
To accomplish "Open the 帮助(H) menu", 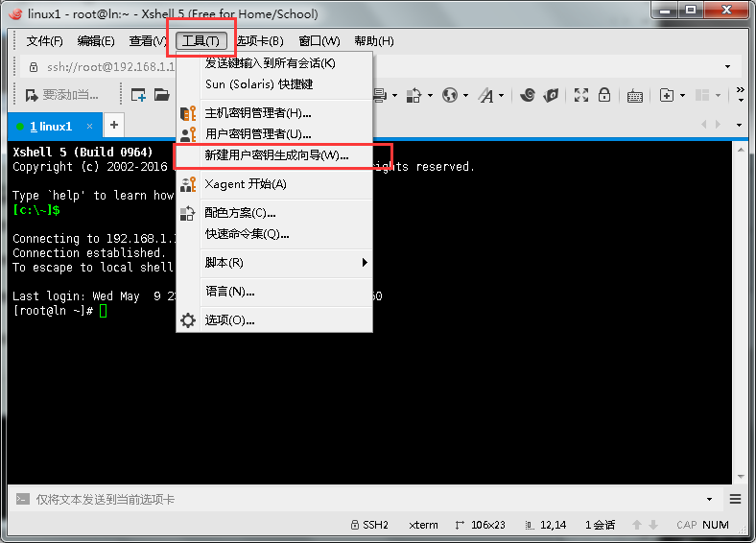I will point(374,41).
